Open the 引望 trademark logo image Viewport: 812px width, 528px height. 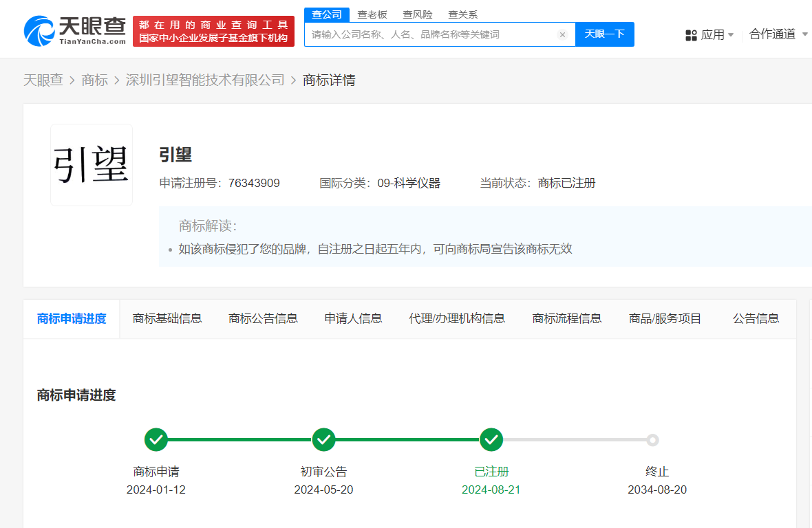[x=92, y=165]
